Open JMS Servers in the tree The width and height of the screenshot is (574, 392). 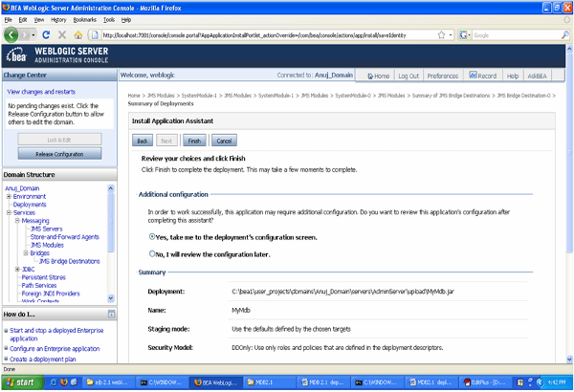pos(47,229)
